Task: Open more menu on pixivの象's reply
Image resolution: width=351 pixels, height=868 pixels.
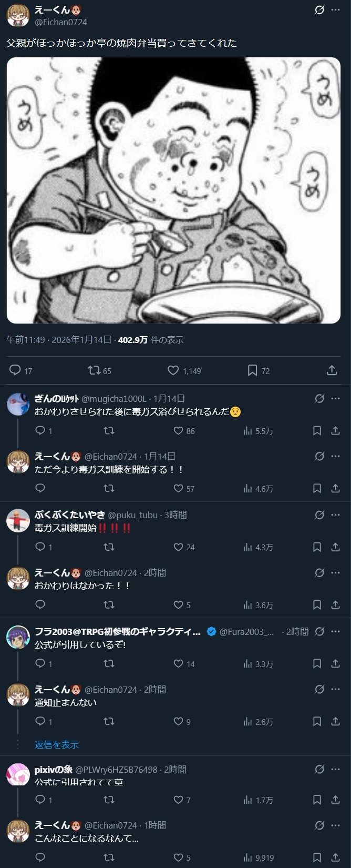Action: coord(335,770)
